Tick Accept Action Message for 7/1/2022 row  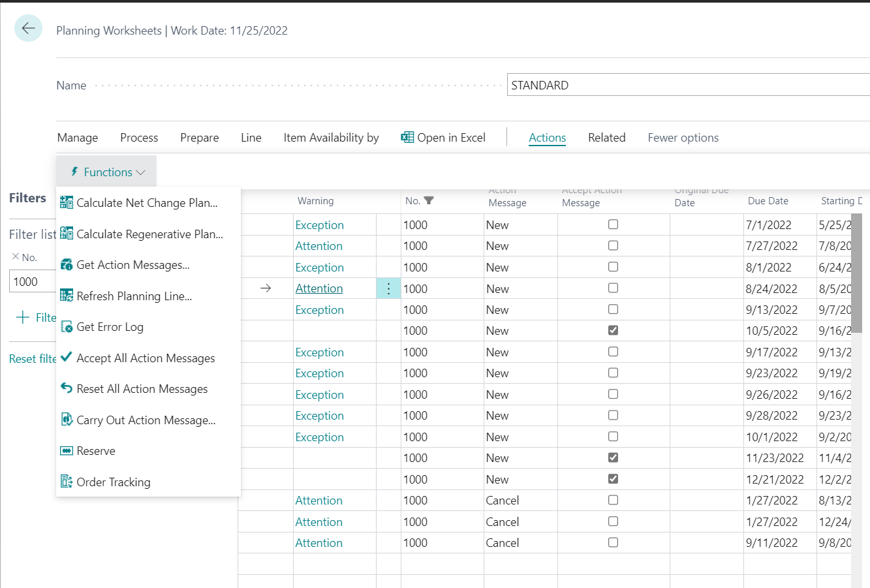click(613, 224)
